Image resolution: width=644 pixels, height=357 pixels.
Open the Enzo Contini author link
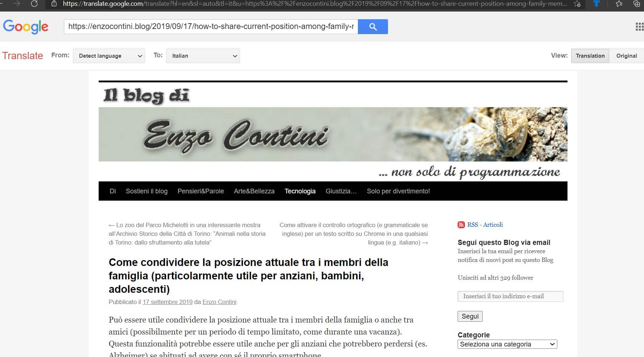pos(219,302)
